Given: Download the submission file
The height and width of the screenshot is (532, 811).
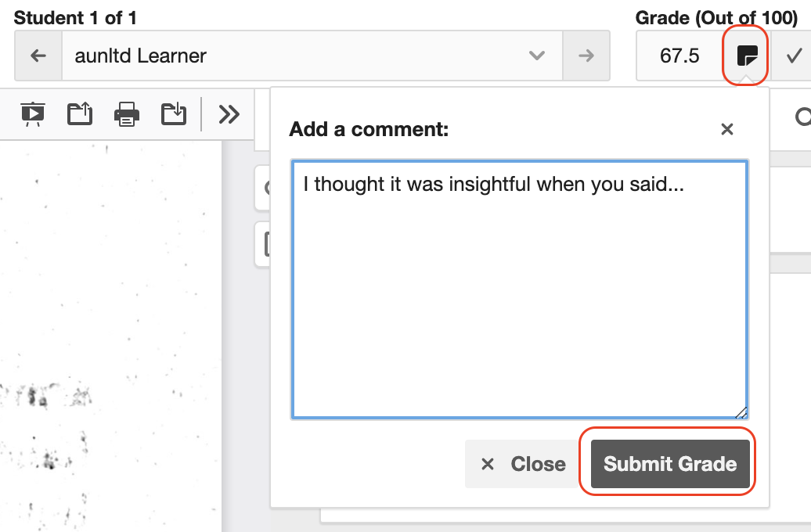Looking at the screenshot, I should tap(173, 113).
